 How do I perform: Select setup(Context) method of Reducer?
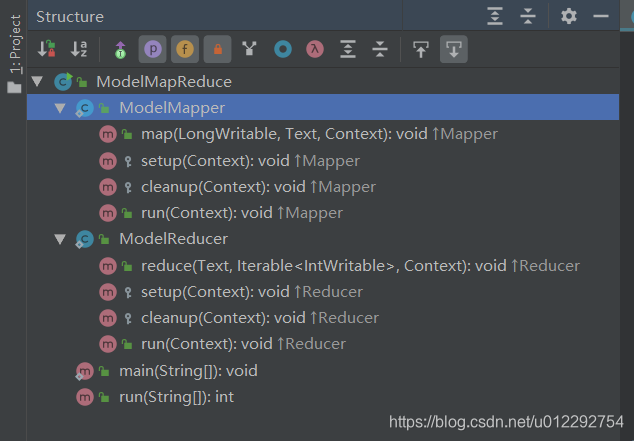pos(323,292)
